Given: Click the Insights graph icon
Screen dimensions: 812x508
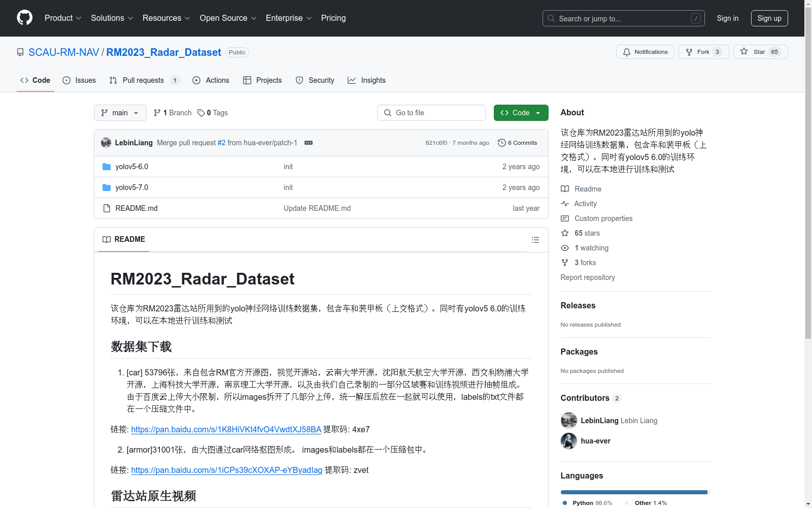Looking at the screenshot, I should [x=352, y=80].
